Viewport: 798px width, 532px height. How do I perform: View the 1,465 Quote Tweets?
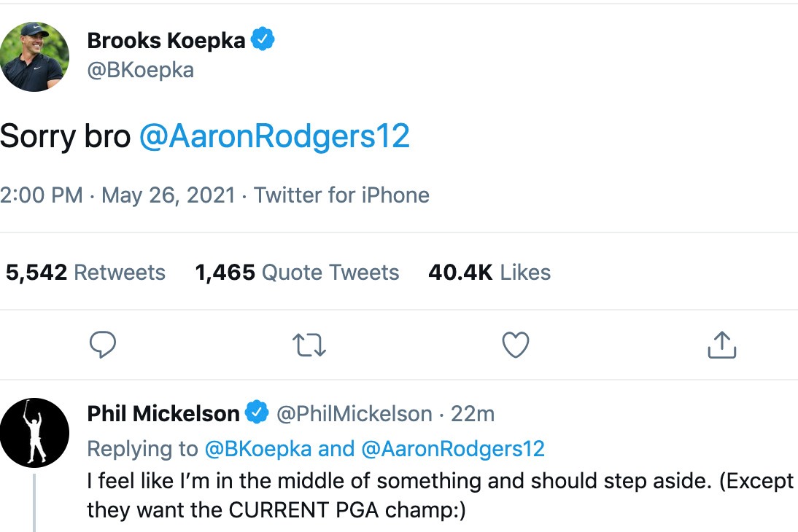297,273
